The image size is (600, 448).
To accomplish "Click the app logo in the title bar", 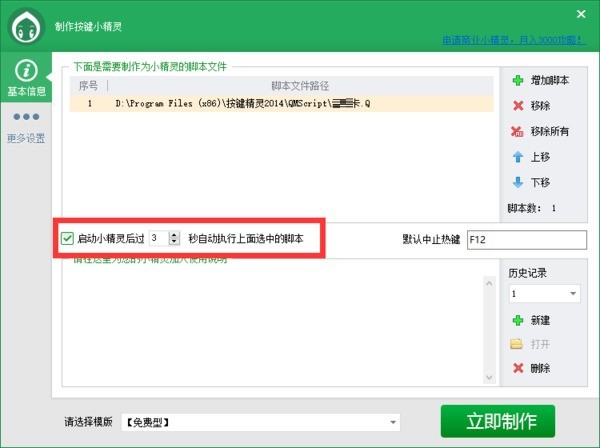I will click(x=27, y=28).
